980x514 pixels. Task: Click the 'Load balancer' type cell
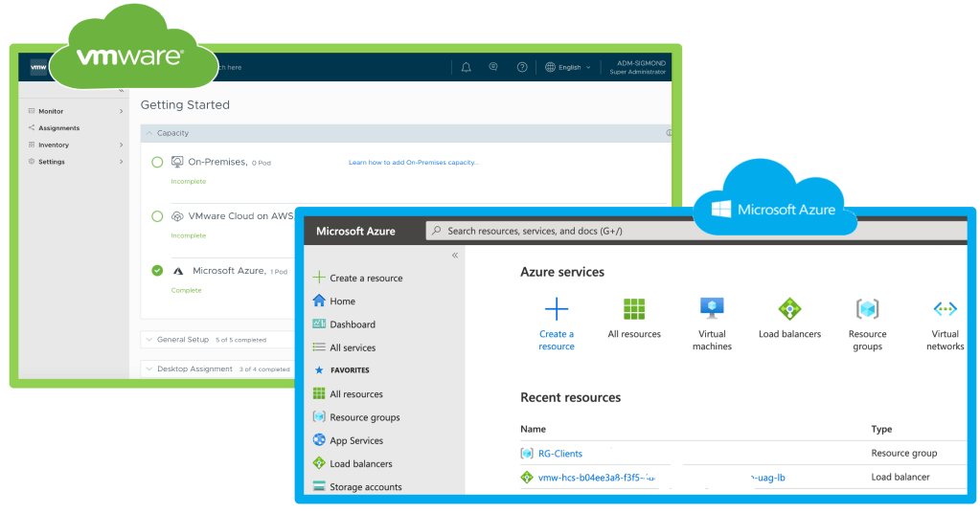click(x=900, y=477)
